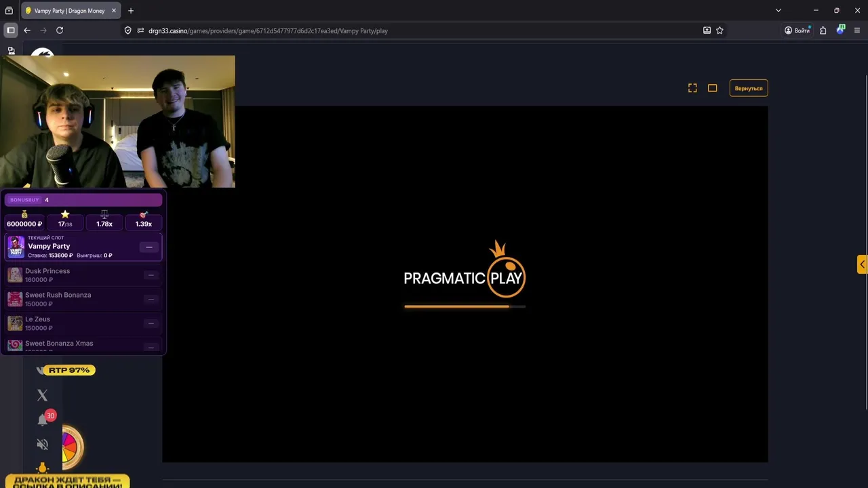Click the Vampy Party slot thumbnail
Screen dimensions: 868x488
pyautogui.click(x=16, y=247)
